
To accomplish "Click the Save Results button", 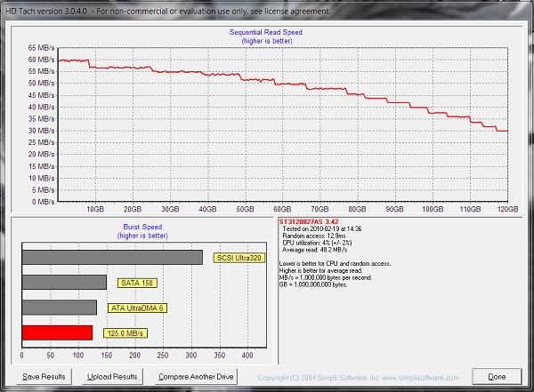I will [x=44, y=377].
